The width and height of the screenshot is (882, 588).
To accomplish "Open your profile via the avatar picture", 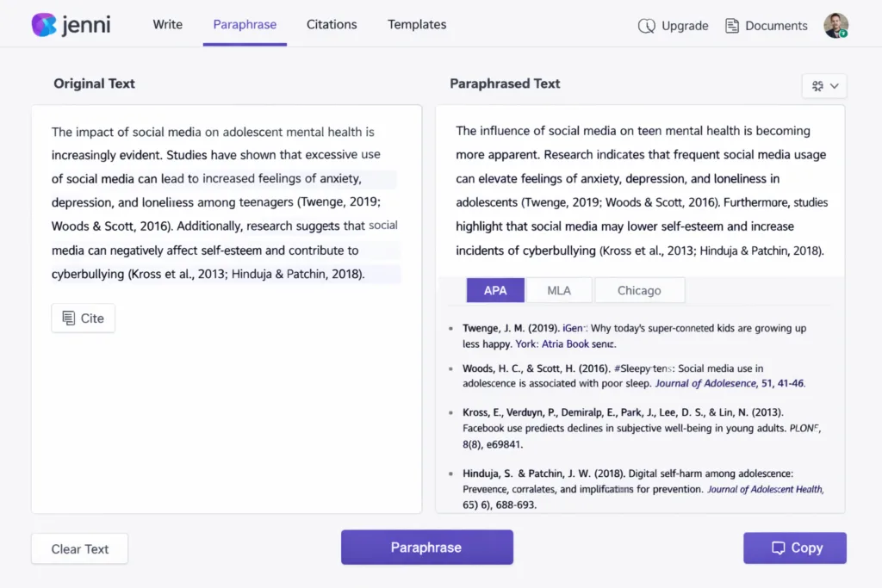I will [835, 25].
